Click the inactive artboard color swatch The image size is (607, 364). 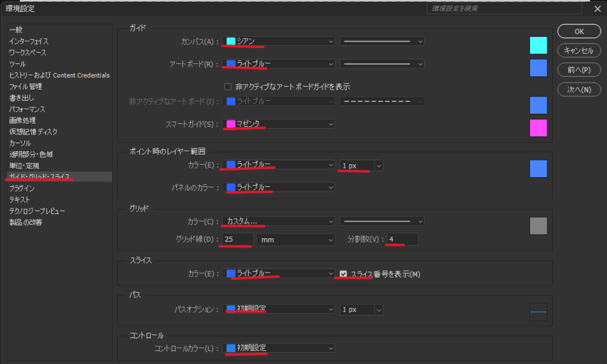tap(538, 105)
